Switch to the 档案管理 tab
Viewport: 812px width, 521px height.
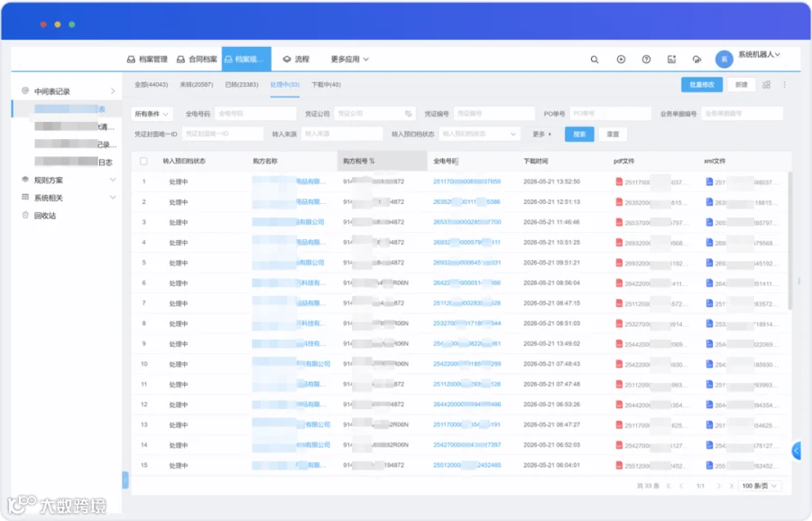[x=148, y=59]
